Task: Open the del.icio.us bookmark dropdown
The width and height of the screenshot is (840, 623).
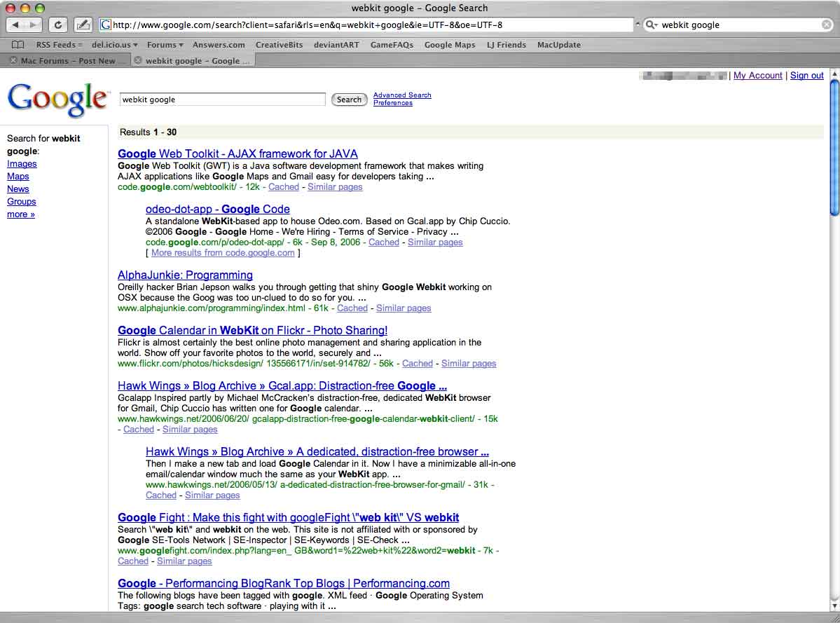Action: [115, 45]
